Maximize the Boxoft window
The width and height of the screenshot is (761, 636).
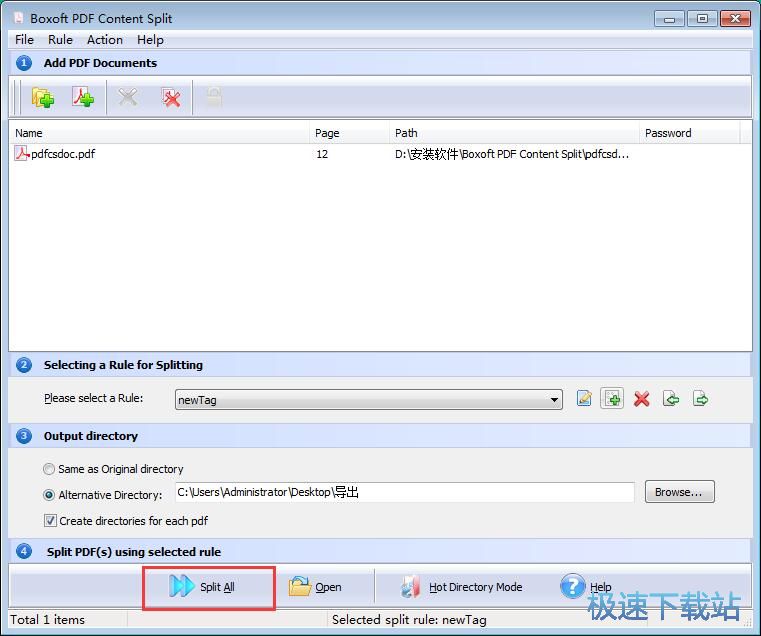click(x=702, y=19)
